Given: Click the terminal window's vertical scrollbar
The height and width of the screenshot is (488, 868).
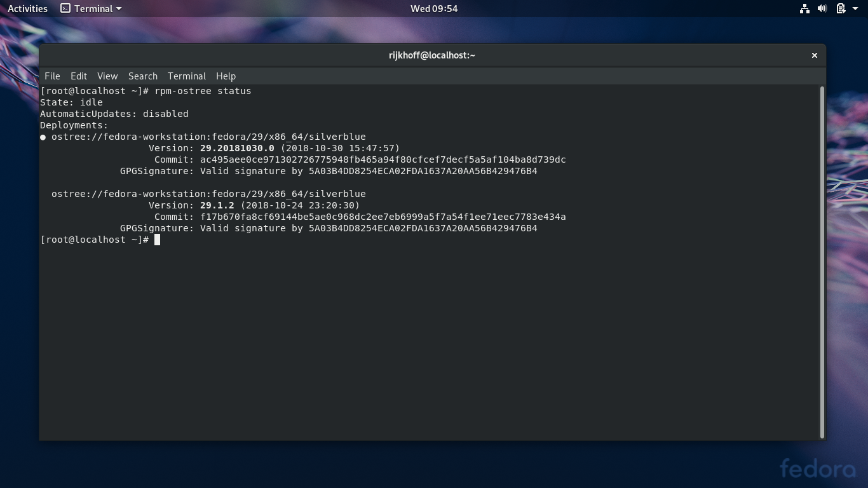Looking at the screenshot, I should click(x=822, y=262).
